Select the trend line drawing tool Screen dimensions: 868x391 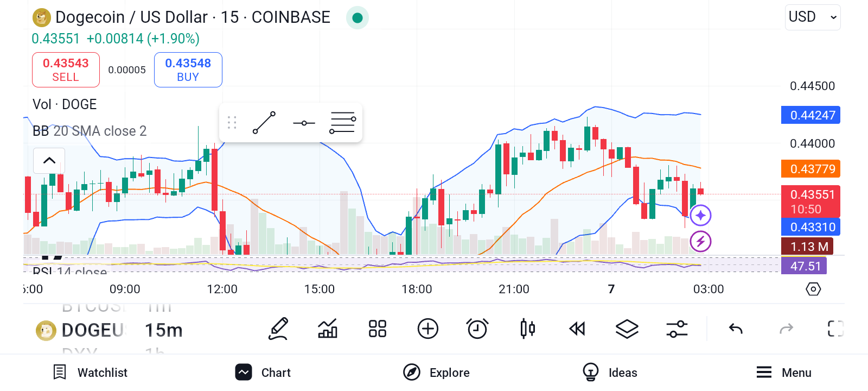tap(264, 123)
